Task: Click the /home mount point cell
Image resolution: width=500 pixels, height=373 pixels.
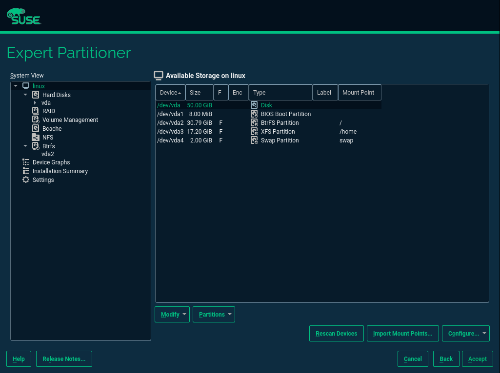Action: tap(348, 132)
